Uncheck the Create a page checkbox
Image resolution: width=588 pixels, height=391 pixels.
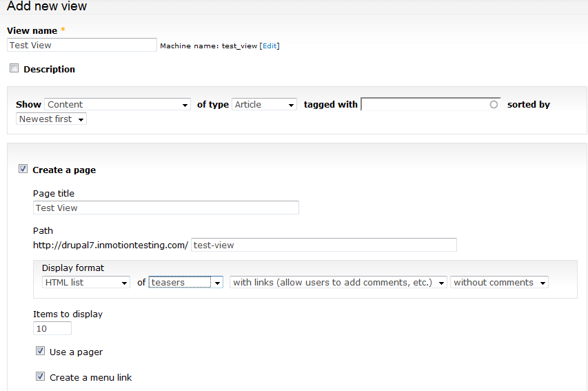coord(23,169)
